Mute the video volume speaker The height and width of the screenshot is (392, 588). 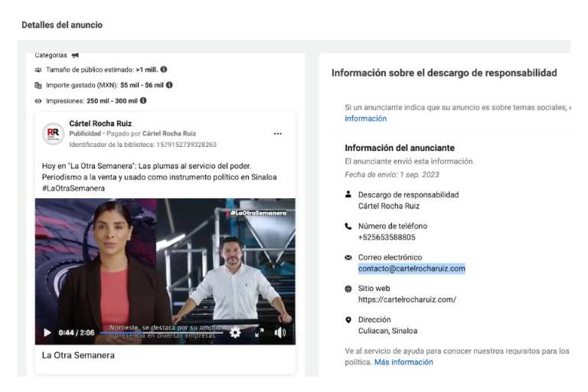[280, 332]
